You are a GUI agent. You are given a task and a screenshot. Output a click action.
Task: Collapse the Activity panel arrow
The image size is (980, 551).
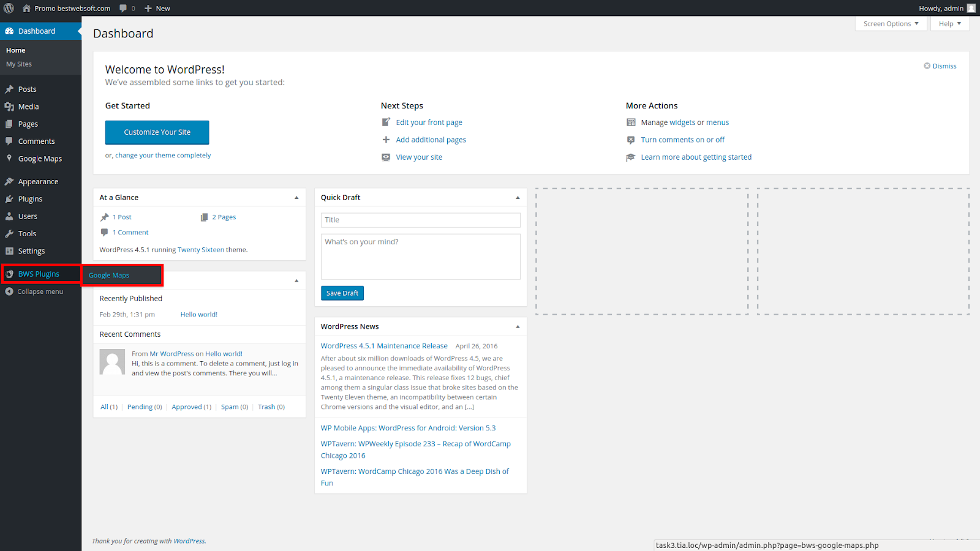coord(296,280)
